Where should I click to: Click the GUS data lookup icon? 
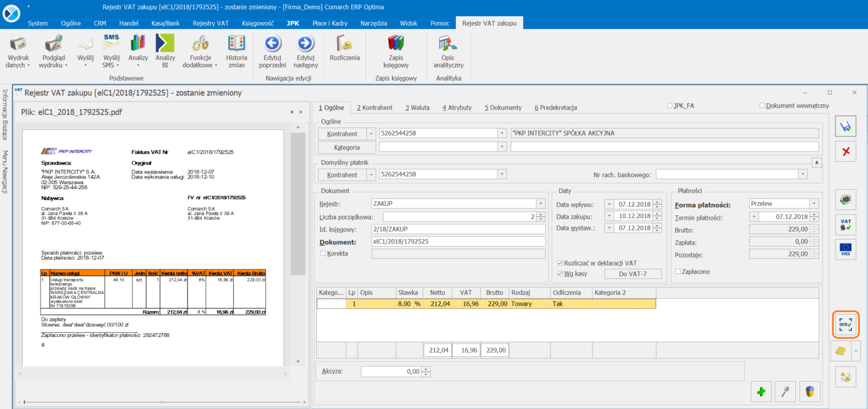coord(846,200)
